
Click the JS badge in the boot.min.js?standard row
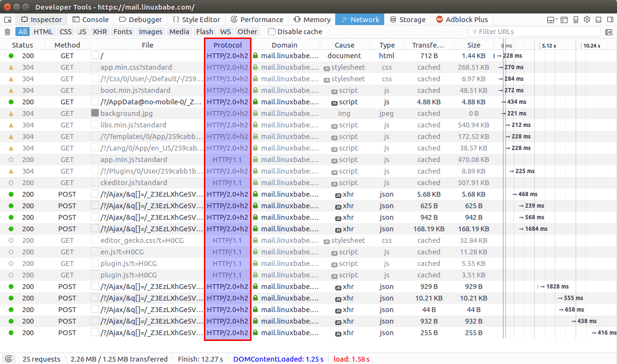pos(334,91)
